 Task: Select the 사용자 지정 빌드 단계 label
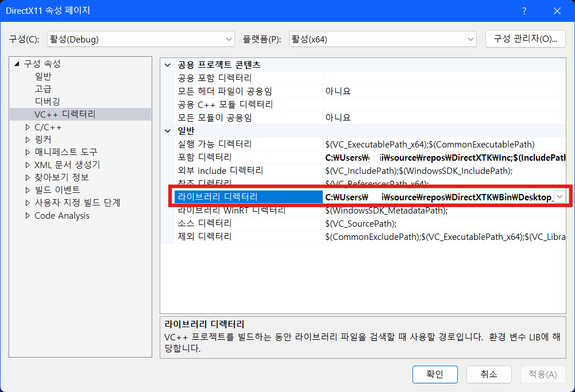[x=78, y=203]
